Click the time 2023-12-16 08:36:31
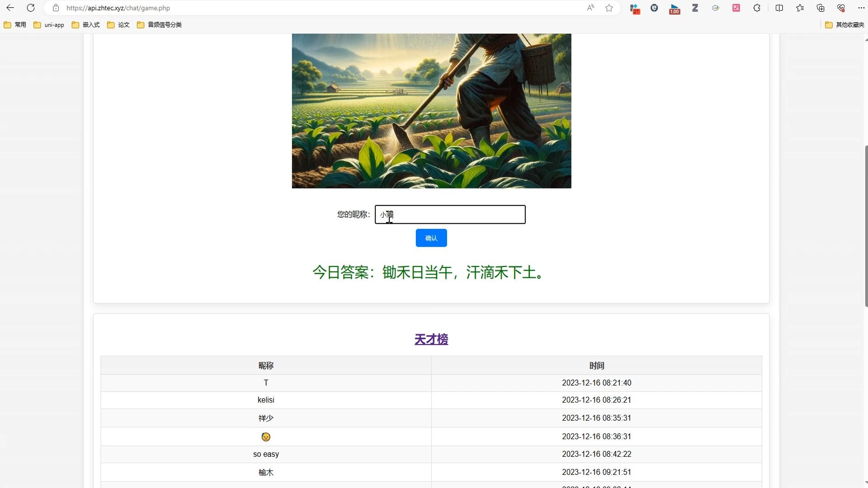The image size is (868, 488). [x=597, y=436]
